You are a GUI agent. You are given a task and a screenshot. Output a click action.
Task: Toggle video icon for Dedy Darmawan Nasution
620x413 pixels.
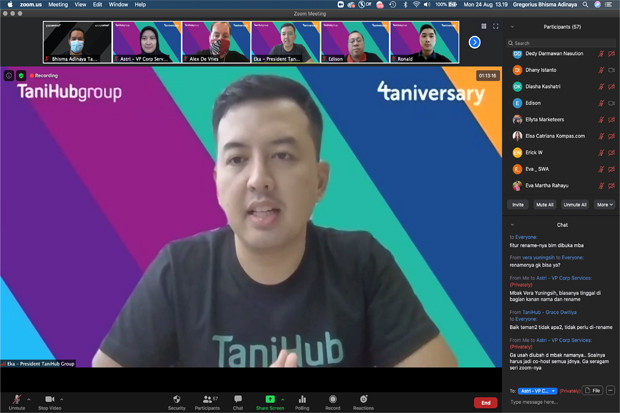611,53
